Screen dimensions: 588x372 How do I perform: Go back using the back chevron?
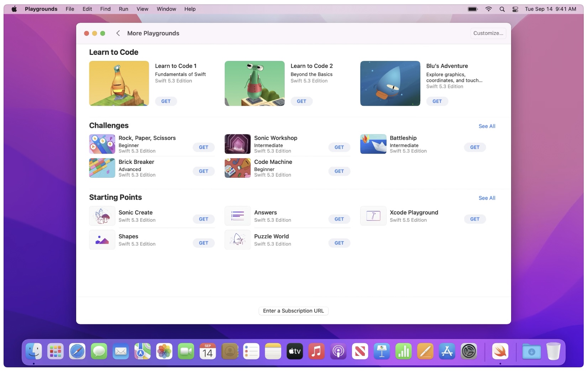click(x=118, y=33)
